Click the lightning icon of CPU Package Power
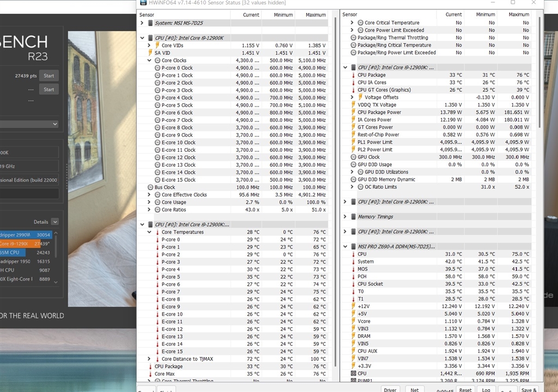The width and height of the screenshot is (558, 392). click(353, 112)
